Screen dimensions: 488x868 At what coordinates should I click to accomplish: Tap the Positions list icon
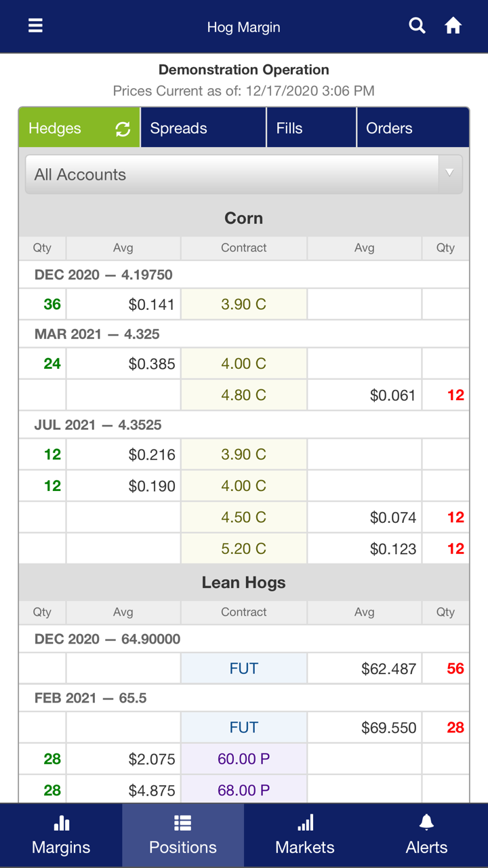[182, 823]
